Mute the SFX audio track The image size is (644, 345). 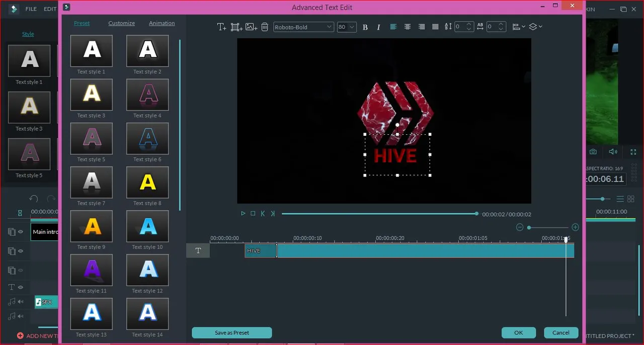(x=21, y=302)
